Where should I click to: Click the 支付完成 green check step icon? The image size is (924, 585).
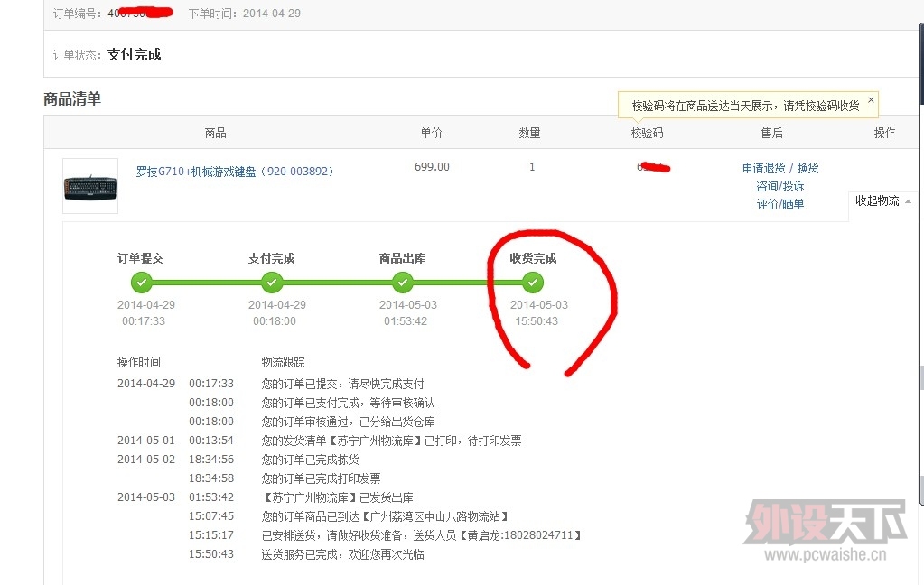click(272, 283)
